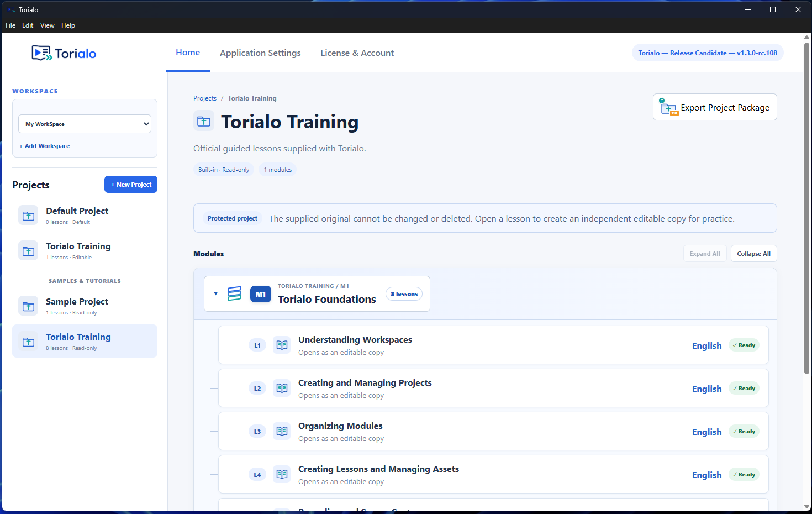812x514 pixels.
Task: Open the Help menu
Action: 68,25
